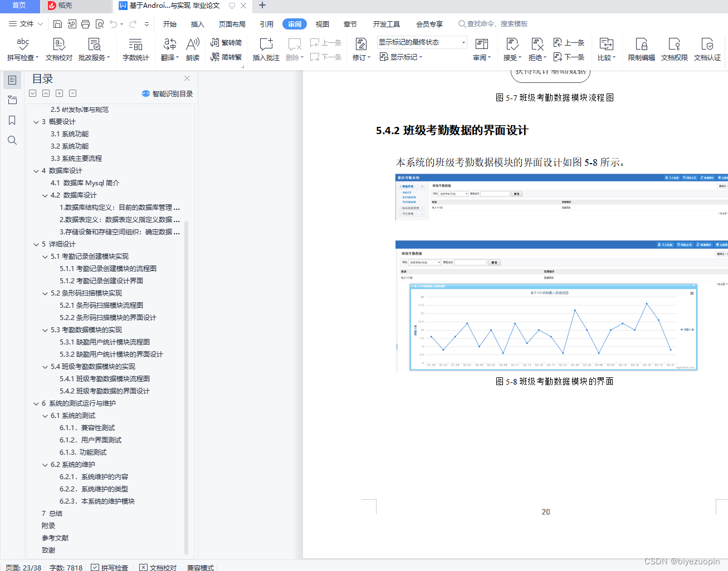
Task: Start 朗读 read aloud
Action: (193, 49)
